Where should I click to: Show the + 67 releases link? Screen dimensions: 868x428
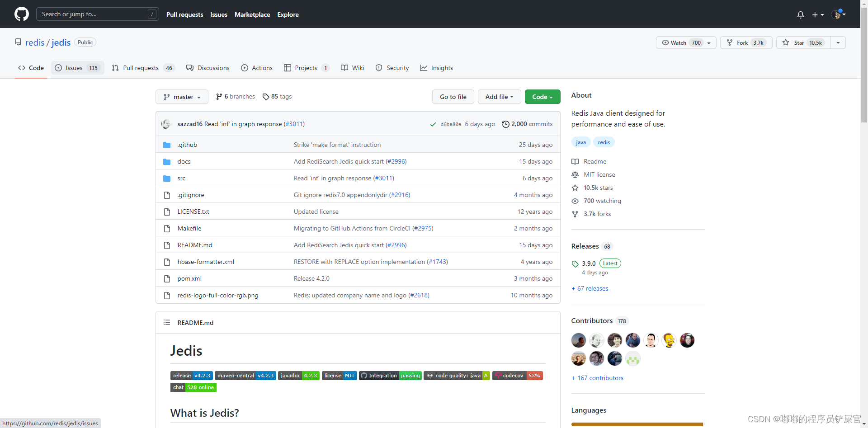point(590,288)
